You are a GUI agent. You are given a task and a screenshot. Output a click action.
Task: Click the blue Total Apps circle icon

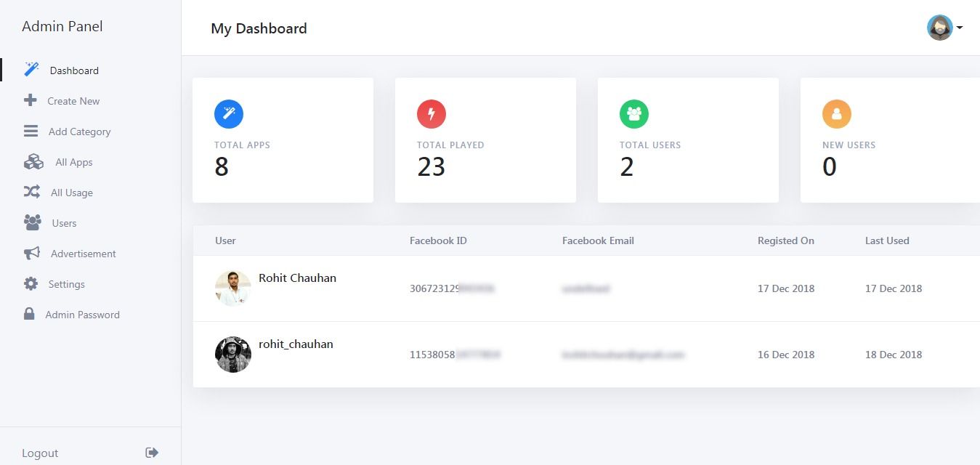tap(229, 114)
